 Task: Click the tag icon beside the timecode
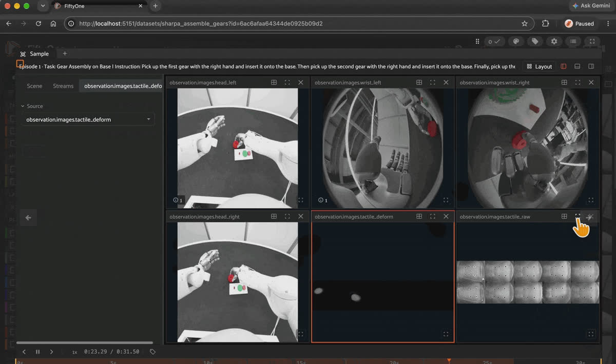[152, 352]
